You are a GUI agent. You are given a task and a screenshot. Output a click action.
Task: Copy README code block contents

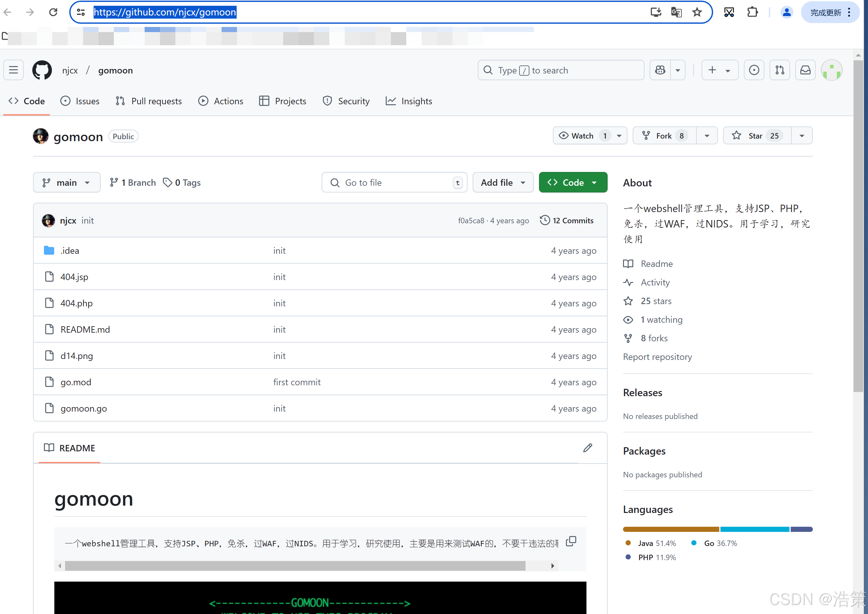coord(571,542)
